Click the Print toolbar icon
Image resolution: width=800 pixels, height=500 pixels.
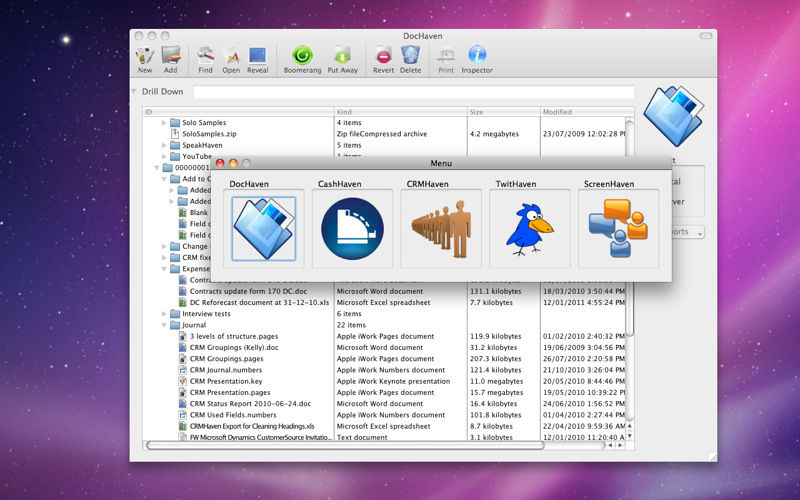point(446,55)
